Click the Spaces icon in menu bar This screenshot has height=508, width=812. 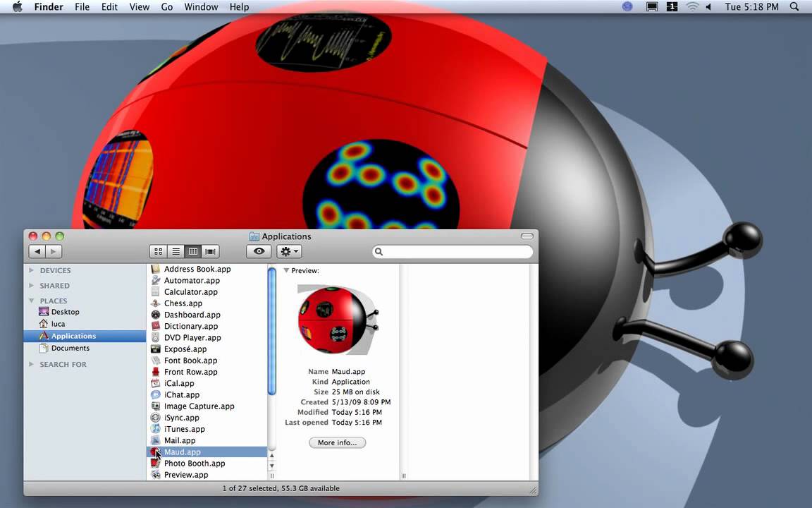click(x=672, y=7)
